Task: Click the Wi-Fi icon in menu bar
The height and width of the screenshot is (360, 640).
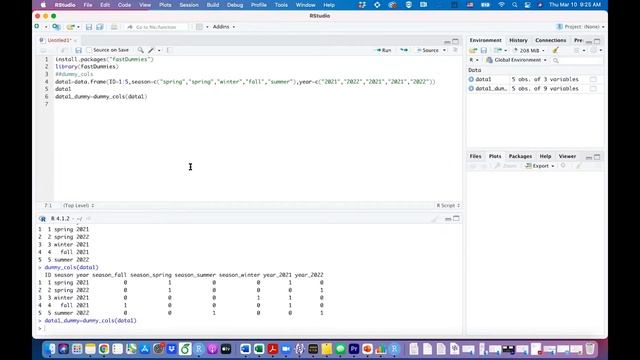Action: tap(501, 5)
